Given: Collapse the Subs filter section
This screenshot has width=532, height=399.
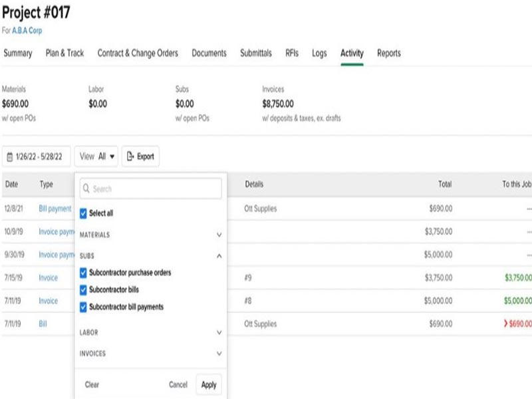Looking at the screenshot, I should (x=219, y=255).
